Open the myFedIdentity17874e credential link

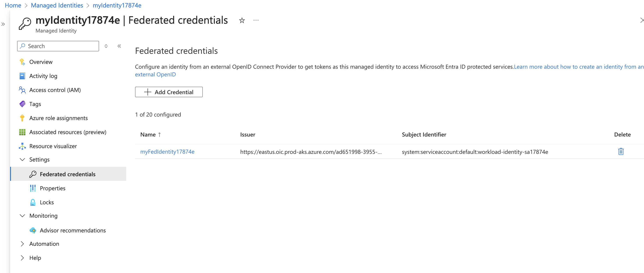tap(167, 152)
